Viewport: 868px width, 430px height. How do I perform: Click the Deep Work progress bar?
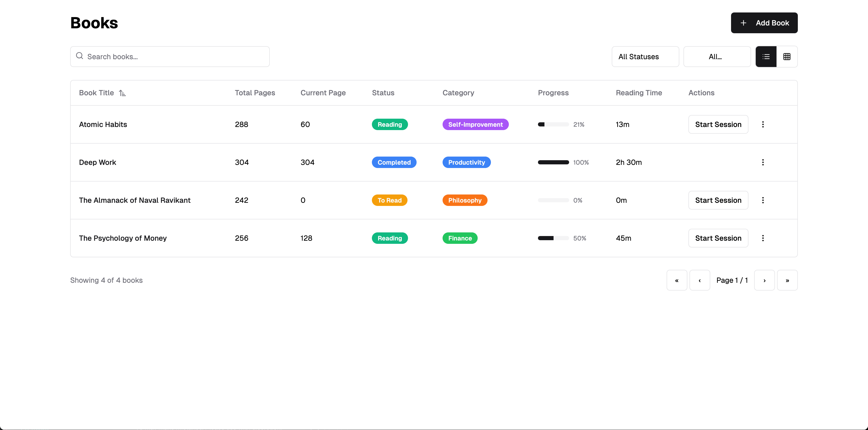[x=553, y=162]
